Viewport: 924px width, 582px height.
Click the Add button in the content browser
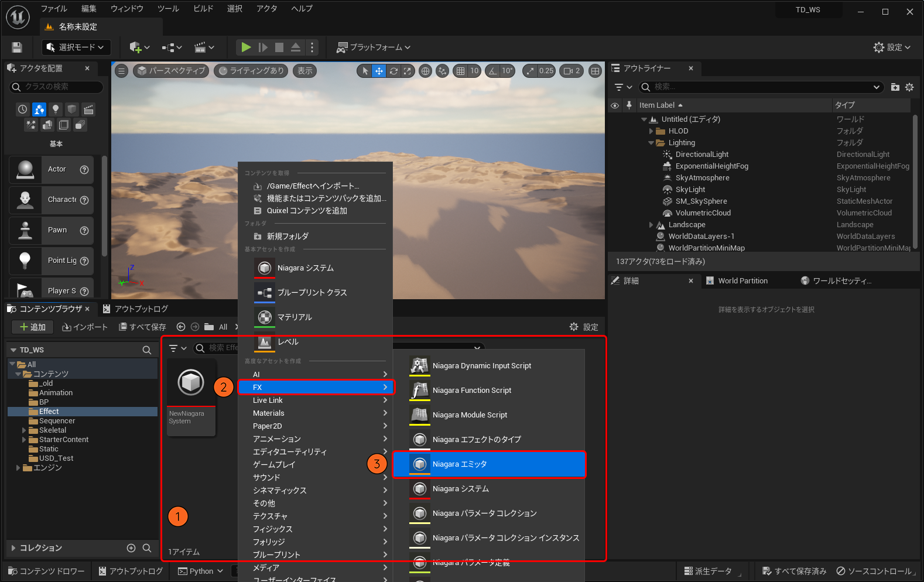coord(32,327)
